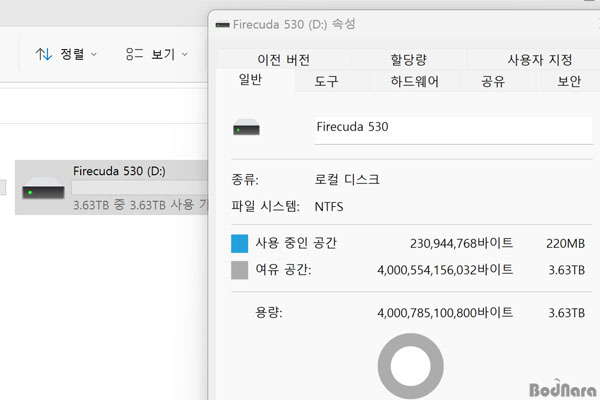Screen dimensions: 600x400
Task: Click the D: drive capacity bar in Explorer
Action: 140,188
